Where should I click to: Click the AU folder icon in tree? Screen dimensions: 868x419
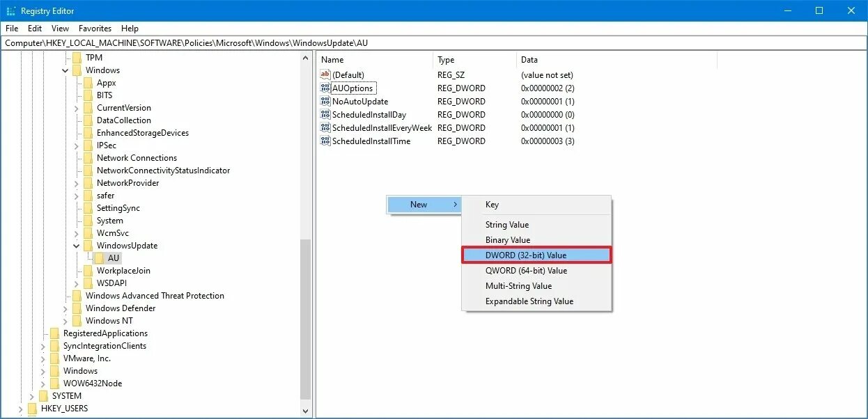click(99, 258)
